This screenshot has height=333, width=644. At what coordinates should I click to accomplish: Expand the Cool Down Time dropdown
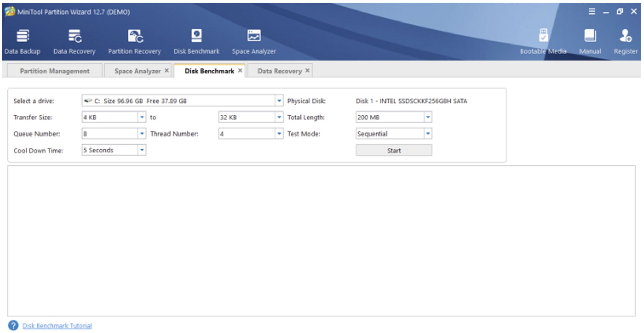(x=142, y=150)
